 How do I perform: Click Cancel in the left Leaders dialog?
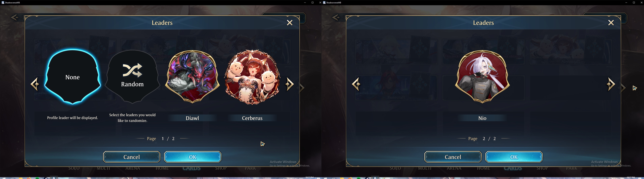(x=131, y=157)
